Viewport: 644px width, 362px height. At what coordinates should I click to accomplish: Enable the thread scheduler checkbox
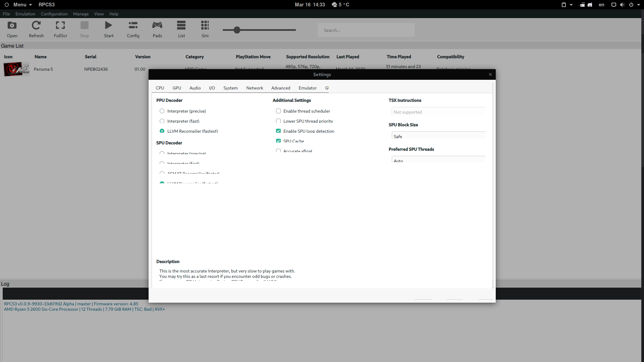[278, 111]
